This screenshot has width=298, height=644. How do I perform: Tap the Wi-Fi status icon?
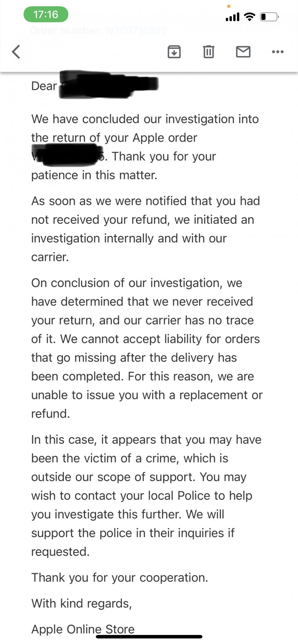click(249, 17)
